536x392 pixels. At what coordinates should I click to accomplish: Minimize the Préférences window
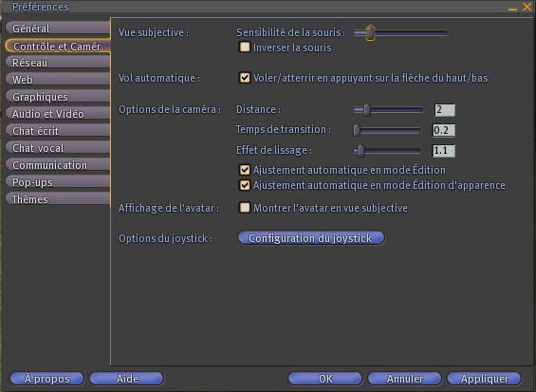pos(512,8)
